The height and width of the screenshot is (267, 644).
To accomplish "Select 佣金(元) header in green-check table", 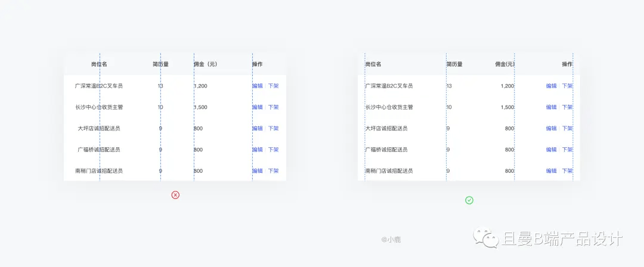I will tap(505, 64).
